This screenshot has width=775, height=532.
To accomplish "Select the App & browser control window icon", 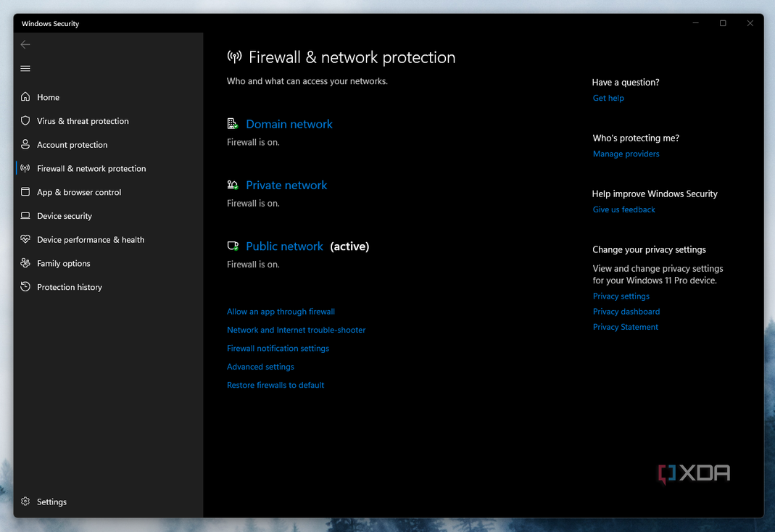I will click(25, 191).
